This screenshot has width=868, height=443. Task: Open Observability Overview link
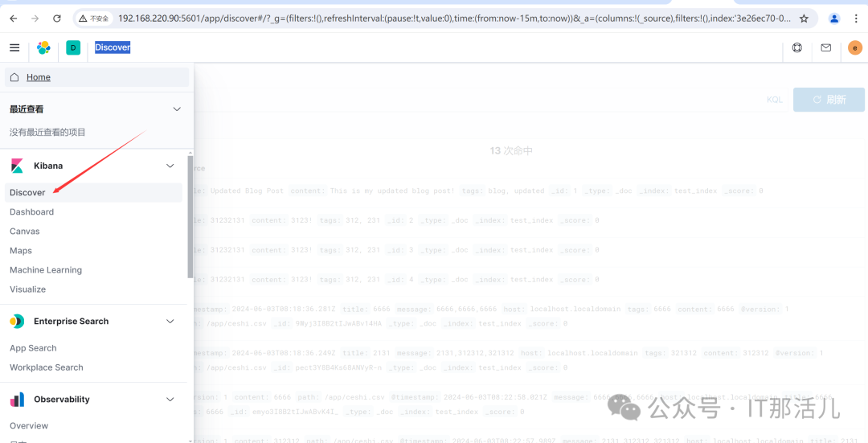(x=29, y=426)
